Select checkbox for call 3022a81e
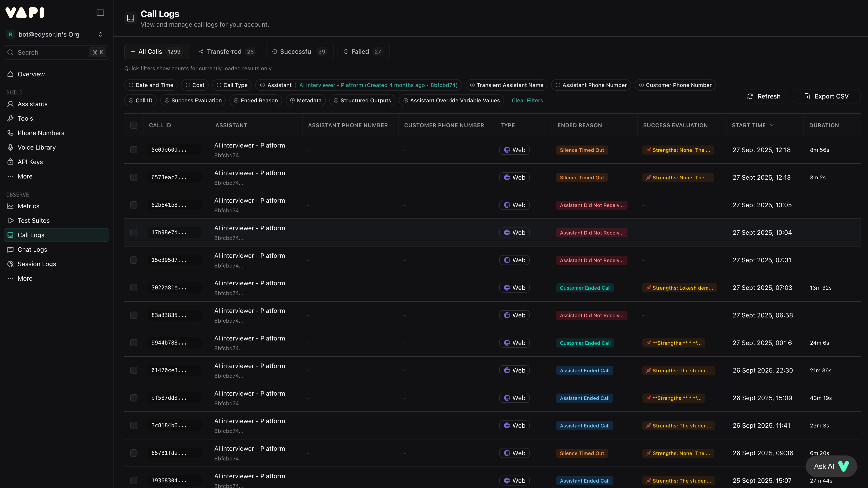Viewport: 868px width, 488px height. click(x=134, y=288)
